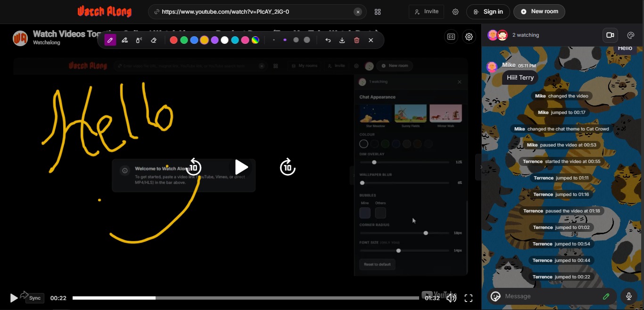Click the Watchalong channel name
The height and width of the screenshot is (310, 644).
46,43
